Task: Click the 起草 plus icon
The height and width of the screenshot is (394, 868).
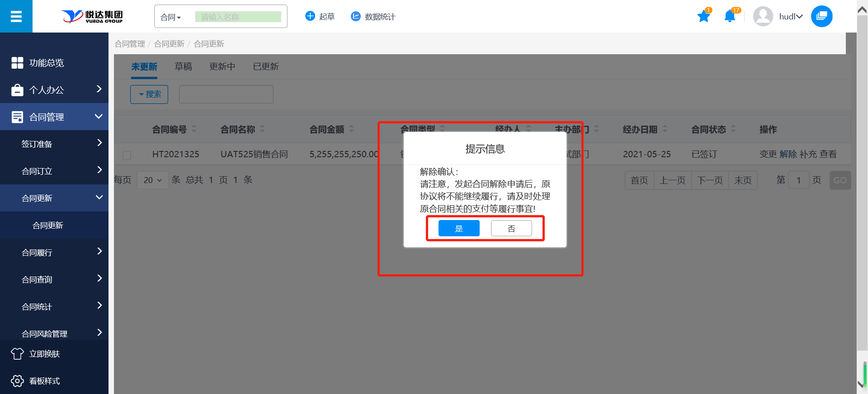Action: click(x=310, y=16)
